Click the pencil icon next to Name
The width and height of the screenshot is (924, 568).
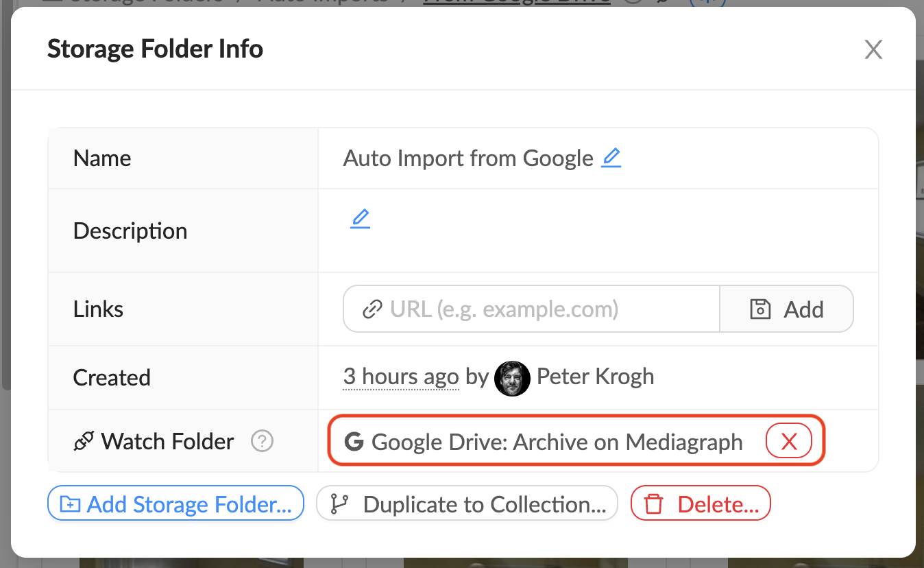click(611, 158)
